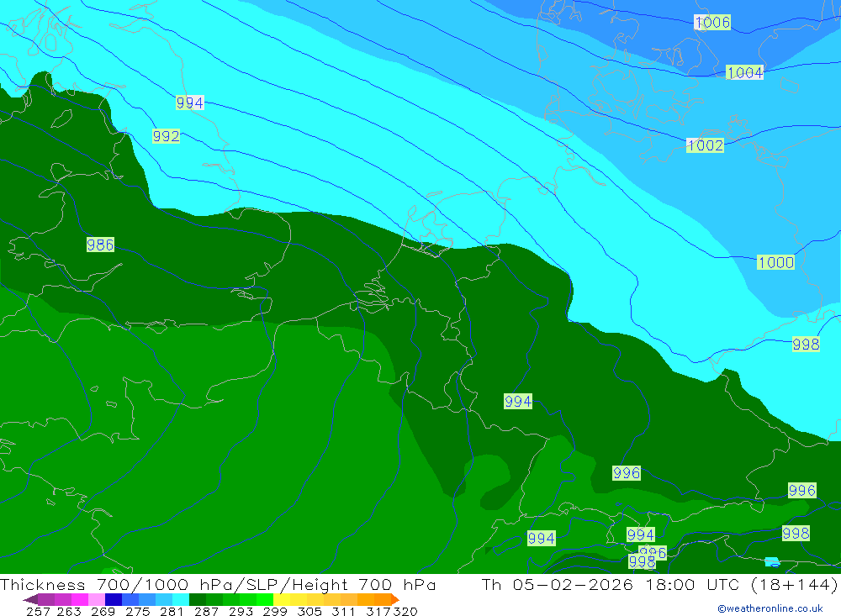Click the 986 isobar label

point(100,245)
